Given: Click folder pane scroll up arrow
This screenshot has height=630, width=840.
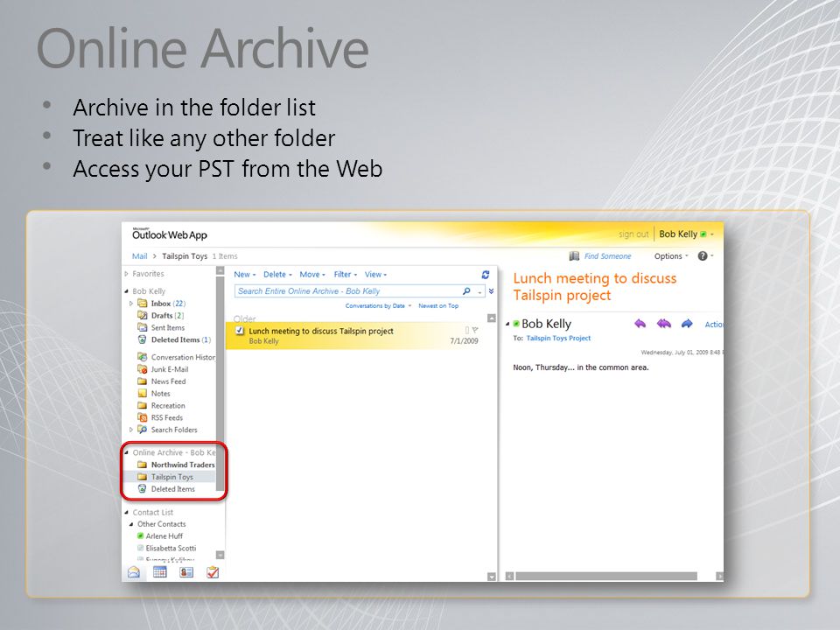Looking at the screenshot, I should coord(220,271).
